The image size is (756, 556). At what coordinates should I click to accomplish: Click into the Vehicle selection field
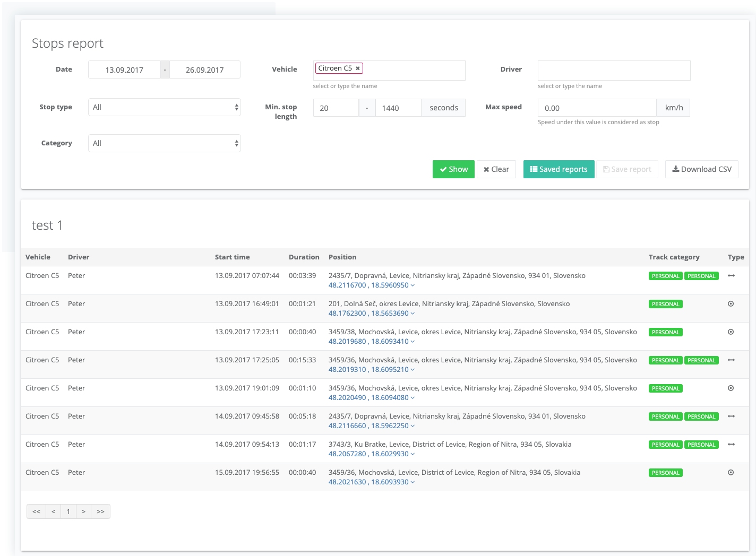[x=389, y=71]
